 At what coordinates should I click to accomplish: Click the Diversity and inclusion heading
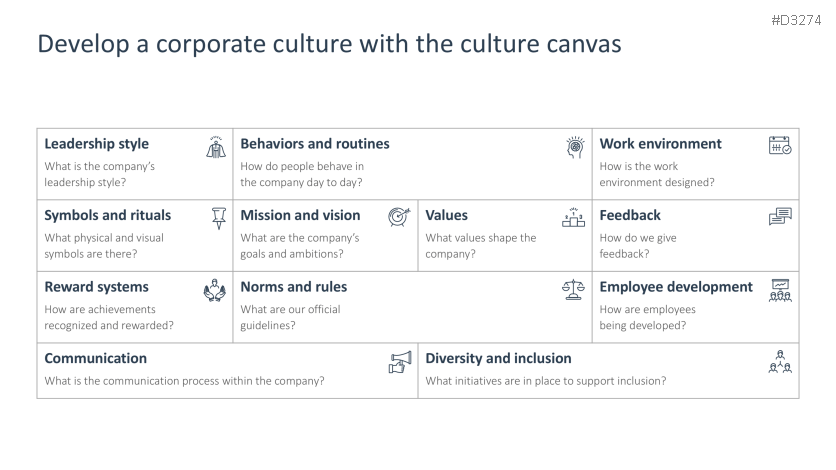[x=498, y=358]
